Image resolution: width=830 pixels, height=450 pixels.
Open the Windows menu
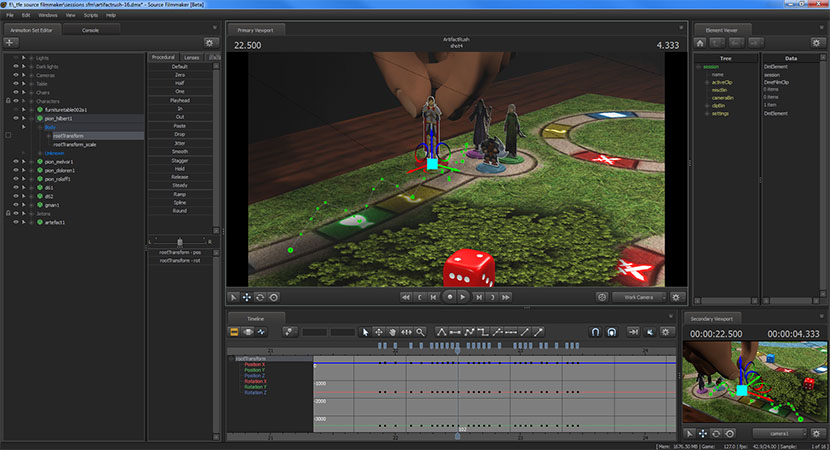pos(48,15)
